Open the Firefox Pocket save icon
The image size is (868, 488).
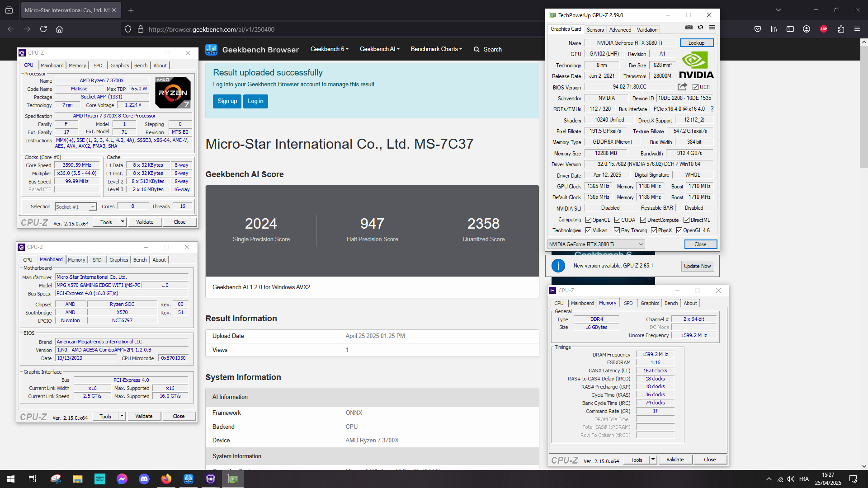click(758, 29)
